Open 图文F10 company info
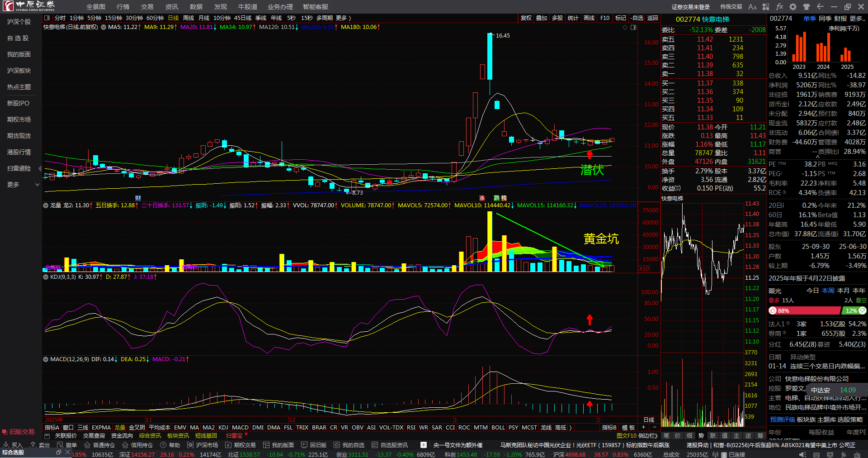 click(x=627, y=436)
